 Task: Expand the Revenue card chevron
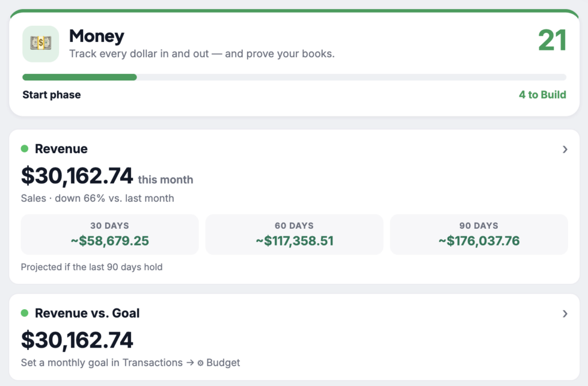click(x=565, y=149)
